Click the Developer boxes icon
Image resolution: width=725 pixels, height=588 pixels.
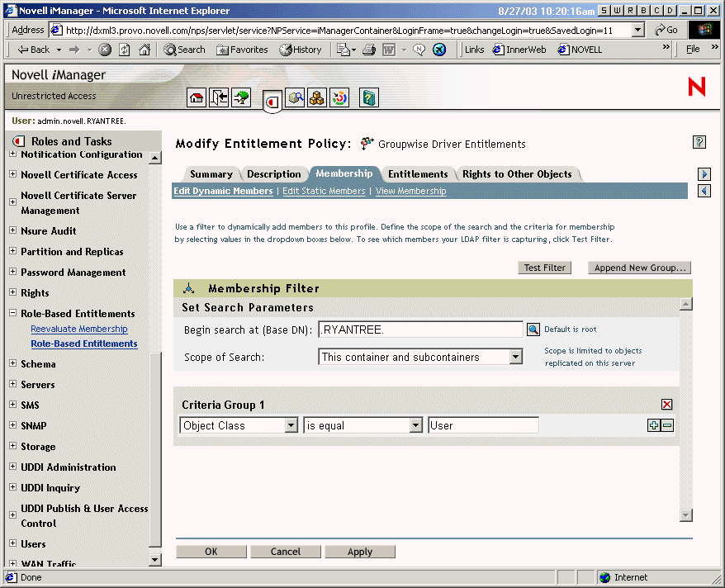coord(317,97)
